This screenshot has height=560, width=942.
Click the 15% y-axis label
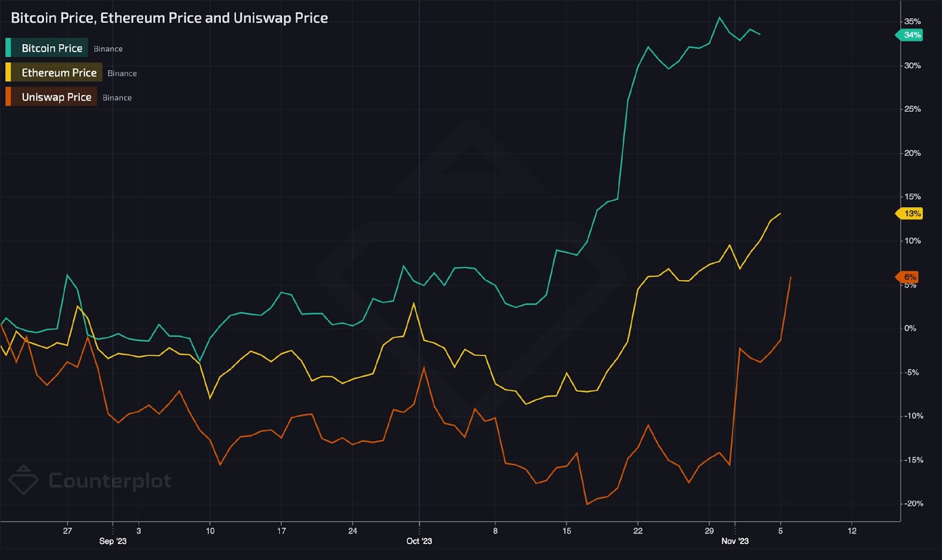click(913, 196)
